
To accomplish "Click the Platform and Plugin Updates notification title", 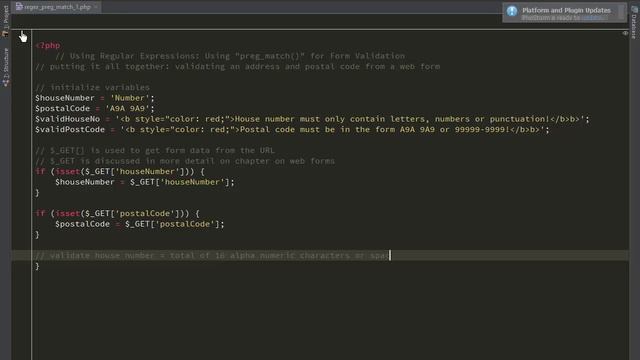I will click(x=566, y=10).
